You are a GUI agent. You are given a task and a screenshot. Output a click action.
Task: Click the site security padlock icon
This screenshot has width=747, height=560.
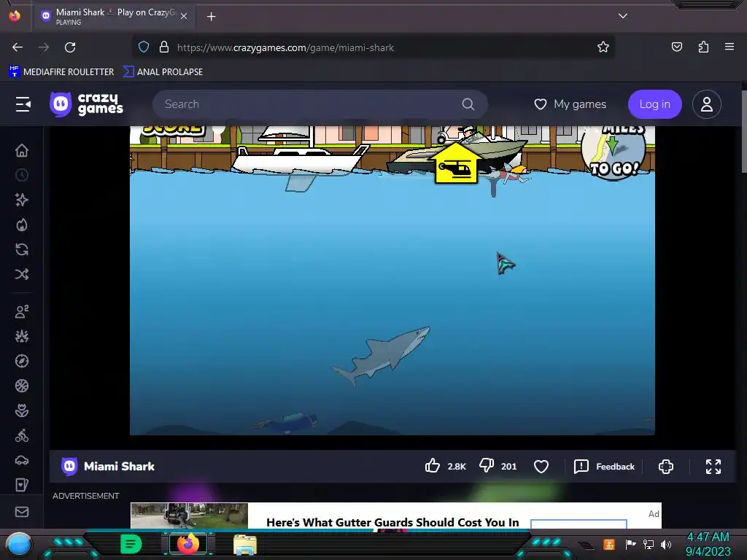(x=164, y=47)
